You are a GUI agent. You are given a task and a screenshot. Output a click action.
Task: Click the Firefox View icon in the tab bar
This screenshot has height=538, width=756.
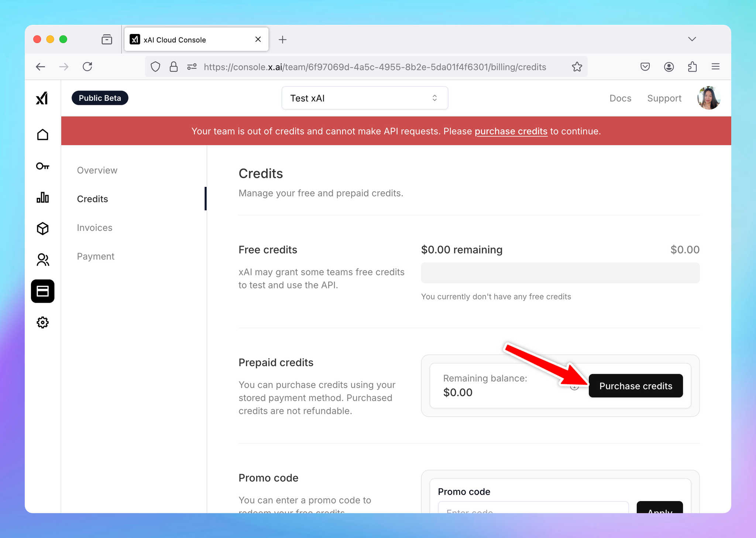(107, 39)
